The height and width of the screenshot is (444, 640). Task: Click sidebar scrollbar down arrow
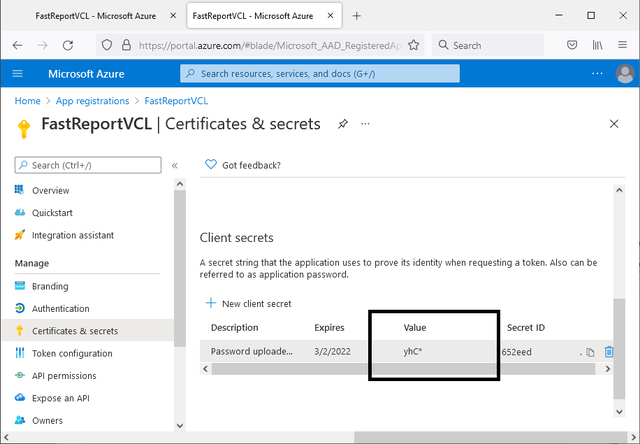(x=180, y=426)
